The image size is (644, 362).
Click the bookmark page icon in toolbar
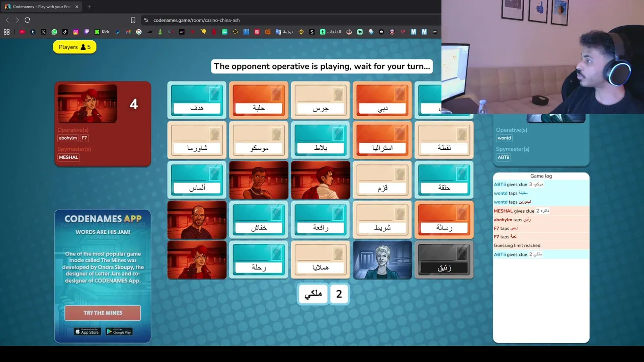[133, 20]
